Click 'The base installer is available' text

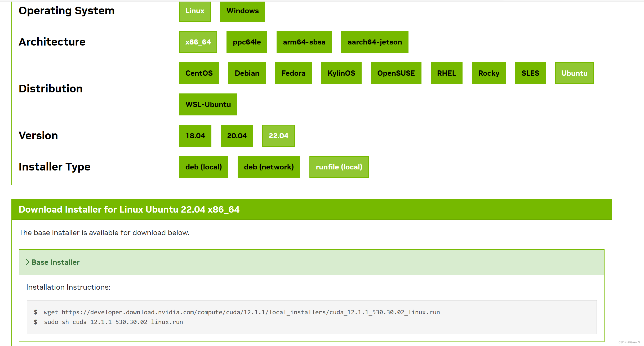coord(104,233)
